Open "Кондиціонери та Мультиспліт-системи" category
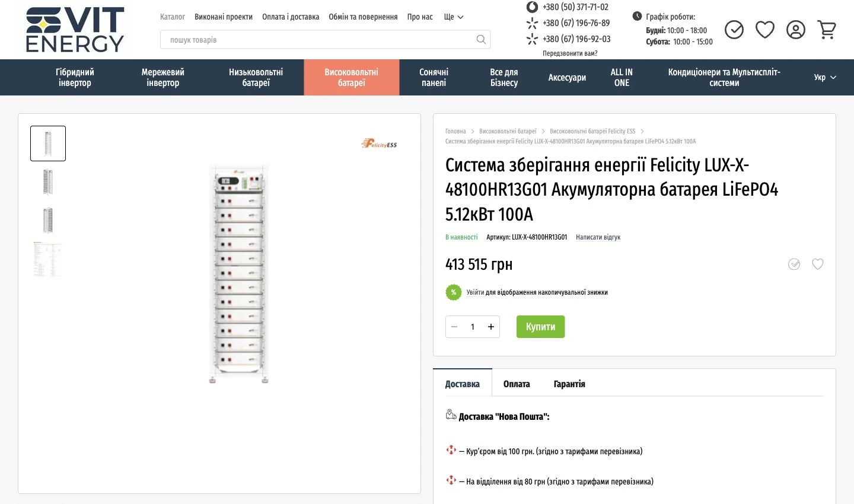Viewport: 854px width, 504px height. tap(724, 78)
